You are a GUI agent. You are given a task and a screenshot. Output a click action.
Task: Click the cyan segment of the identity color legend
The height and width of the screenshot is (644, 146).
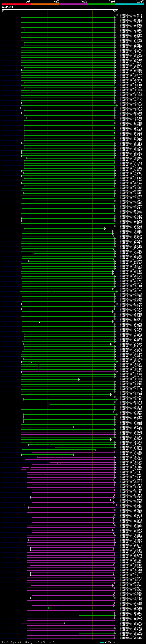pyautogui.click(x=130, y=4)
